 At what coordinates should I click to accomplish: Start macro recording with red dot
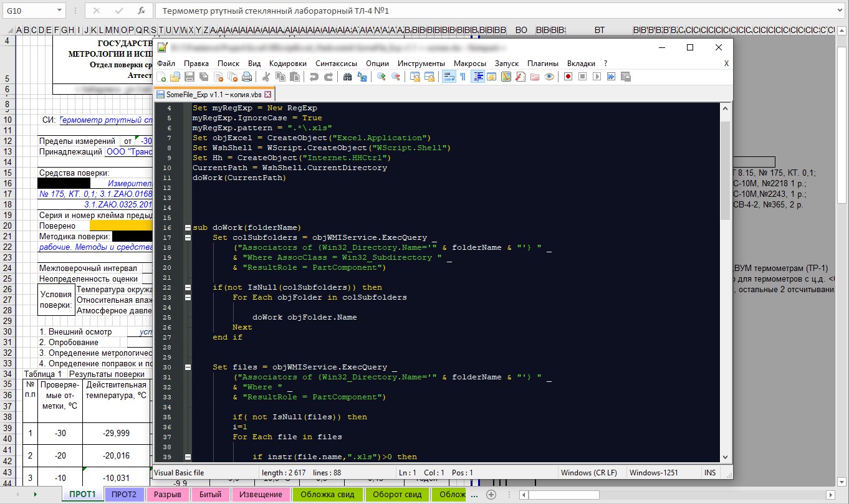tap(568, 77)
